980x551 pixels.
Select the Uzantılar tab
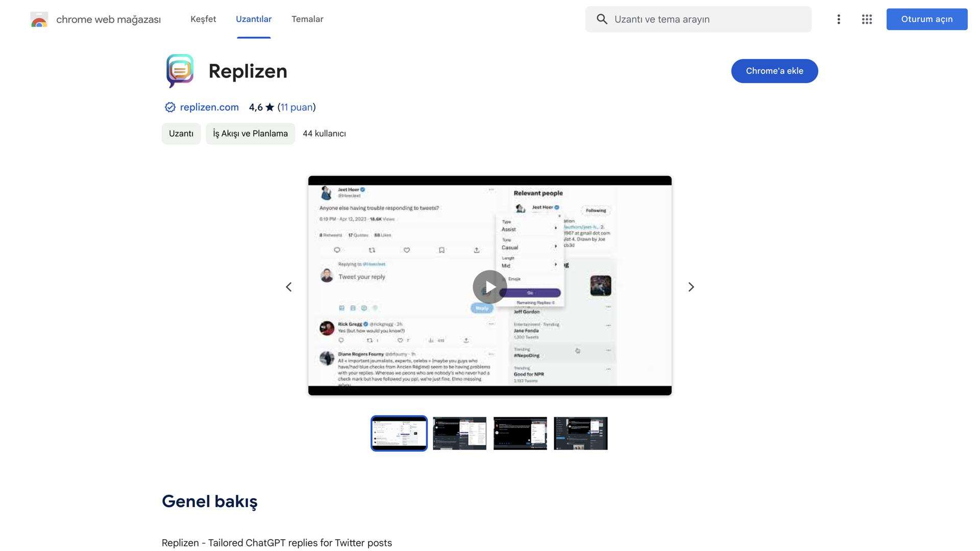point(254,19)
